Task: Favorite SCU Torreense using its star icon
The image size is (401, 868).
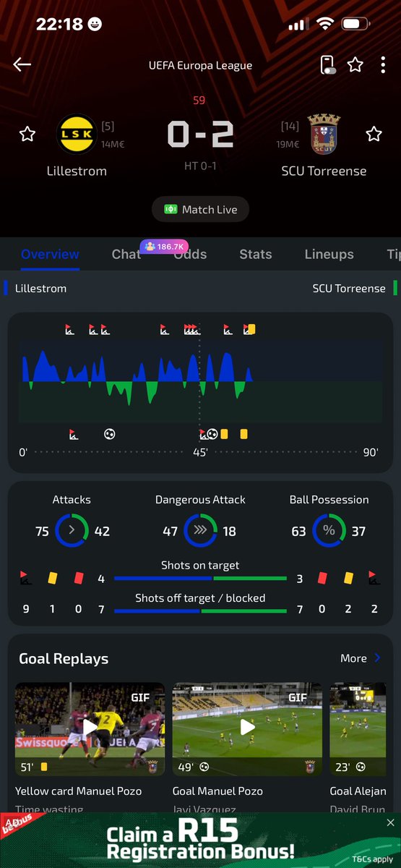Action: coord(374,134)
